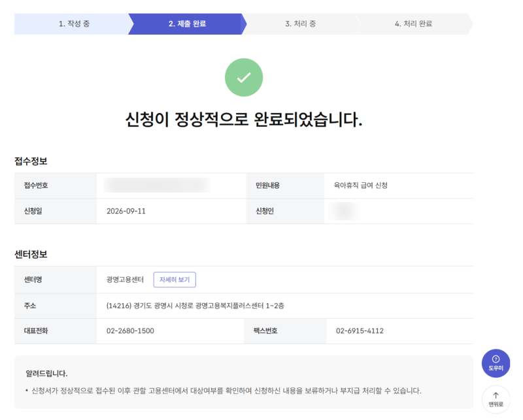This screenshot has width=523, height=420.
Task: Click the 신청인 label cell
Action: (285, 211)
